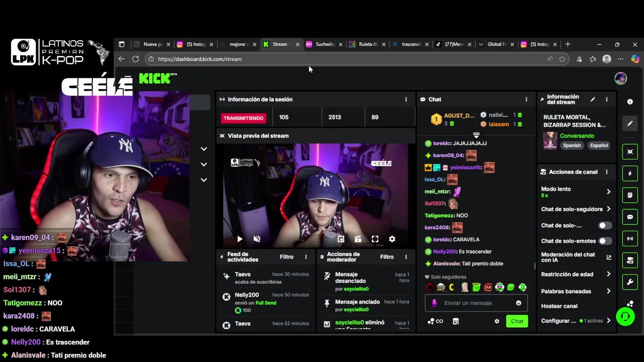Image resolution: width=644 pixels, height=362 pixels.
Task: Expand the leaderboard collapse arrow in chat
Action: coord(476,135)
